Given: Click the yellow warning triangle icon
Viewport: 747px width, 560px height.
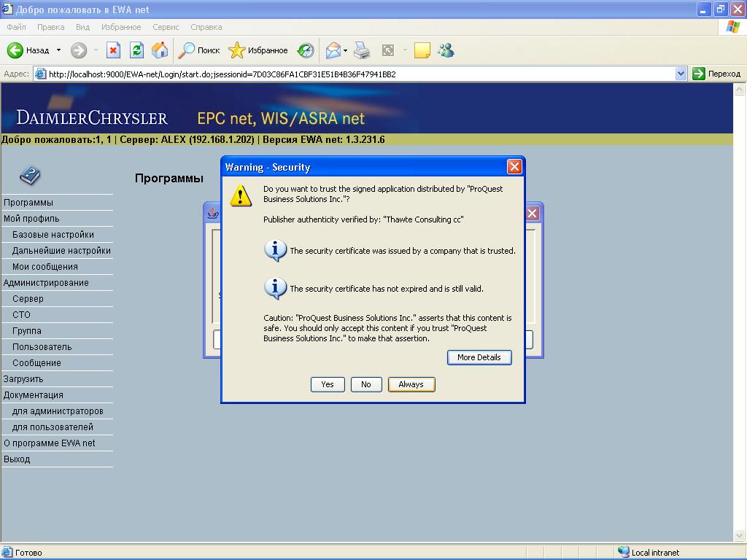Looking at the screenshot, I should coord(241,195).
